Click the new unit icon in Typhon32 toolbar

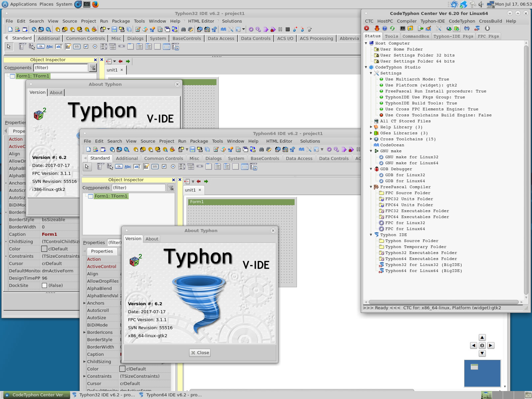(x=17, y=29)
